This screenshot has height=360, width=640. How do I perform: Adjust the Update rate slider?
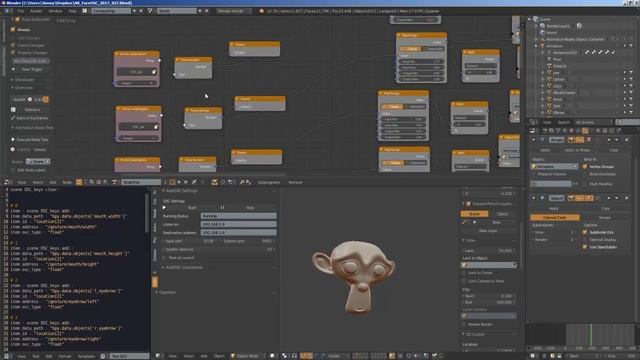coord(218,249)
